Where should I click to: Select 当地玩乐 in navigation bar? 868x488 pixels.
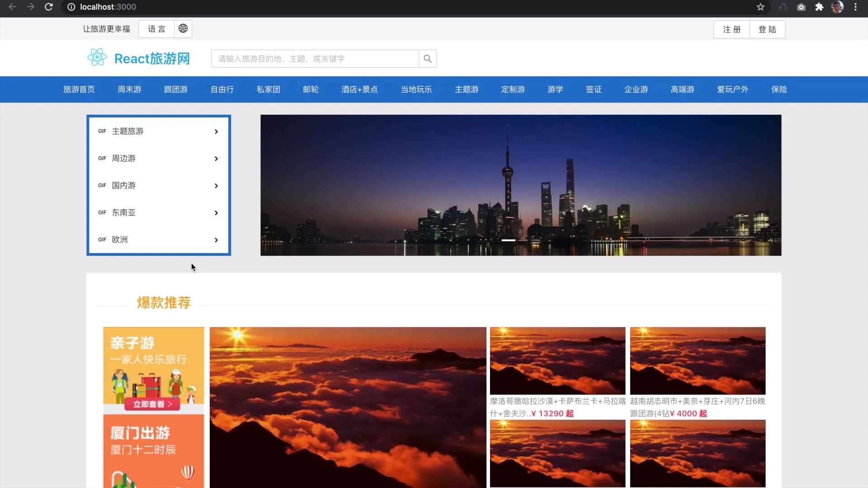coord(416,89)
